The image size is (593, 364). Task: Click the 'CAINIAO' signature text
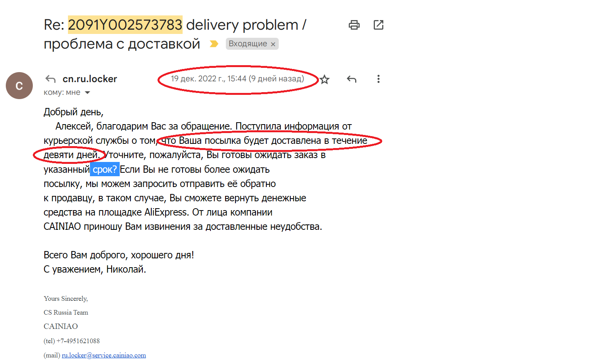pyautogui.click(x=61, y=326)
